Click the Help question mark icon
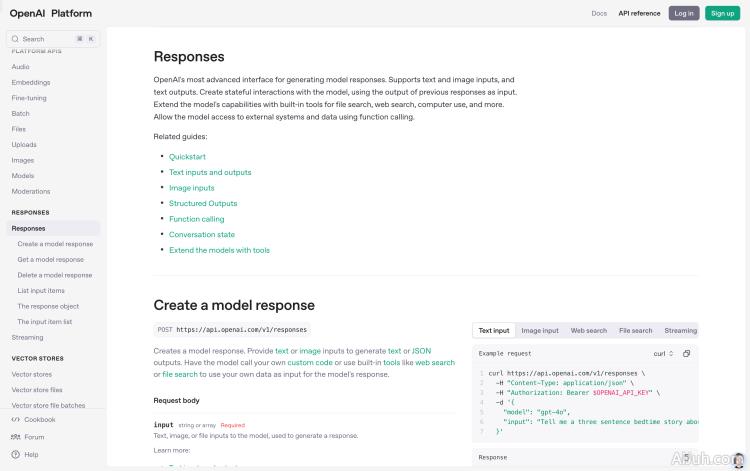This screenshot has width=750, height=471. (x=15, y=454)
